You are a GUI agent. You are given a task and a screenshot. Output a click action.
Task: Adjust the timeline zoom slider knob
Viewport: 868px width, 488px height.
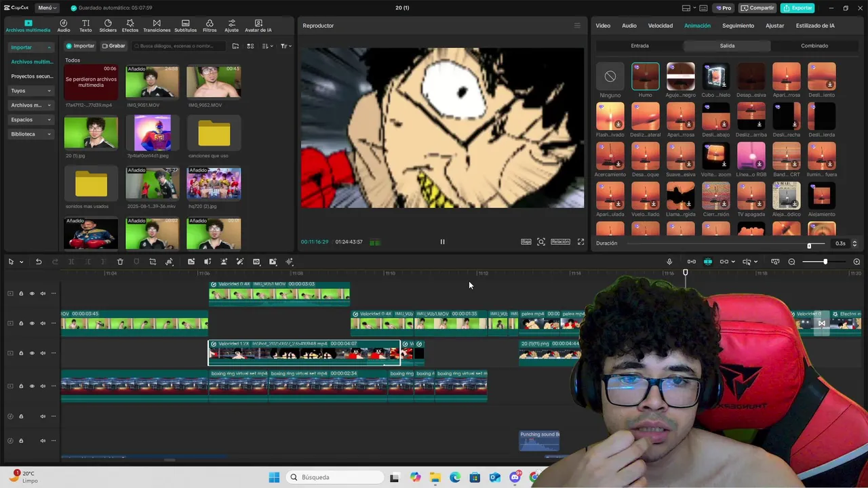point(825,262)
